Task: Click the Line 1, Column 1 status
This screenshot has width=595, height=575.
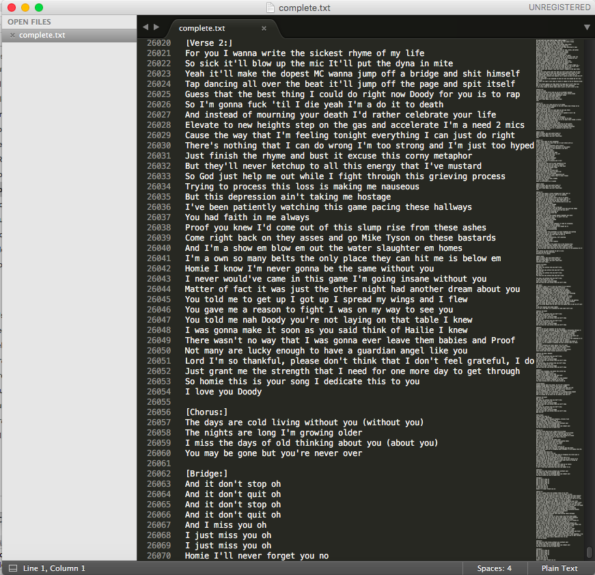Action: click(54, 568)
